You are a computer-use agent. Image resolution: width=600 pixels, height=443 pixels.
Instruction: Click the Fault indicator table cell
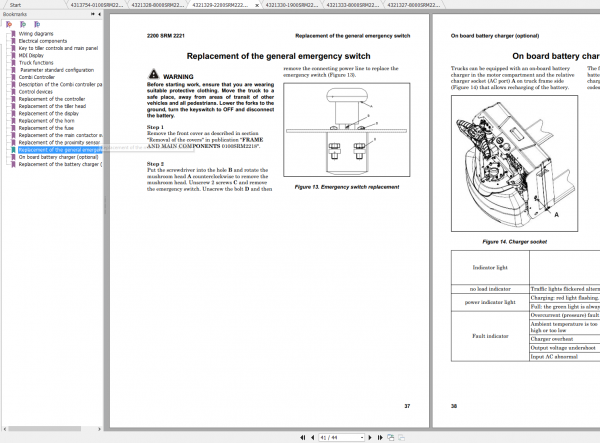point(490,336)
